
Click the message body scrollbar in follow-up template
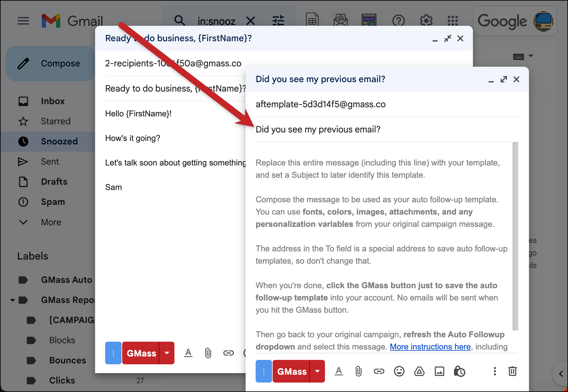[x=515, y=236]
